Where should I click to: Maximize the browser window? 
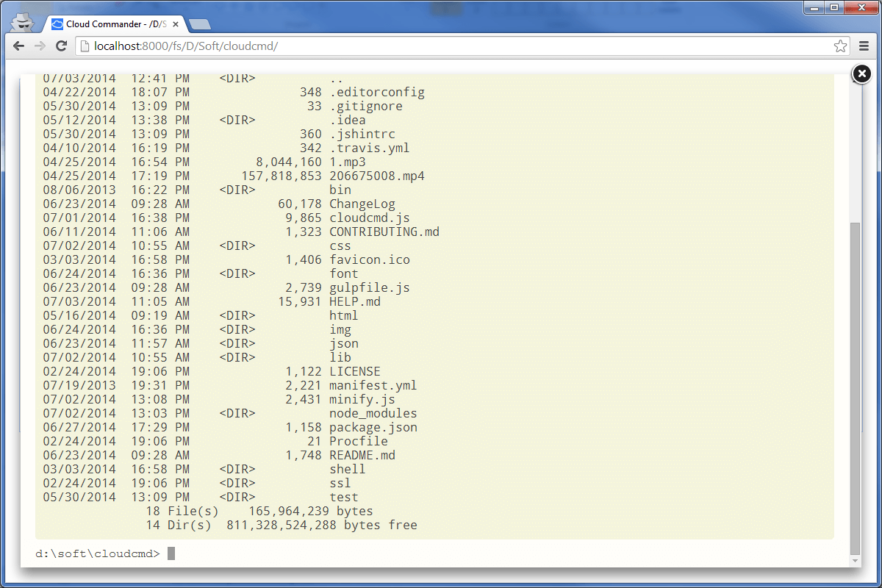tap(834, 7)
